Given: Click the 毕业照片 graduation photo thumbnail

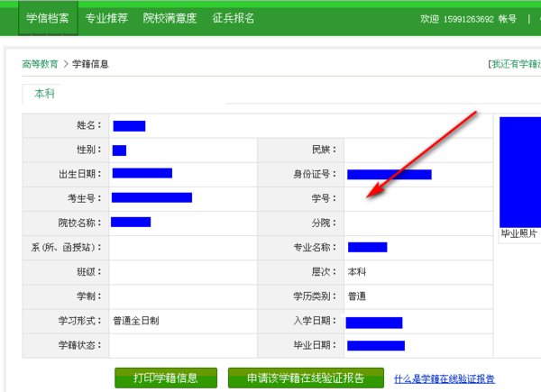Looking at the screenshot, I should (x=520, y=172).
